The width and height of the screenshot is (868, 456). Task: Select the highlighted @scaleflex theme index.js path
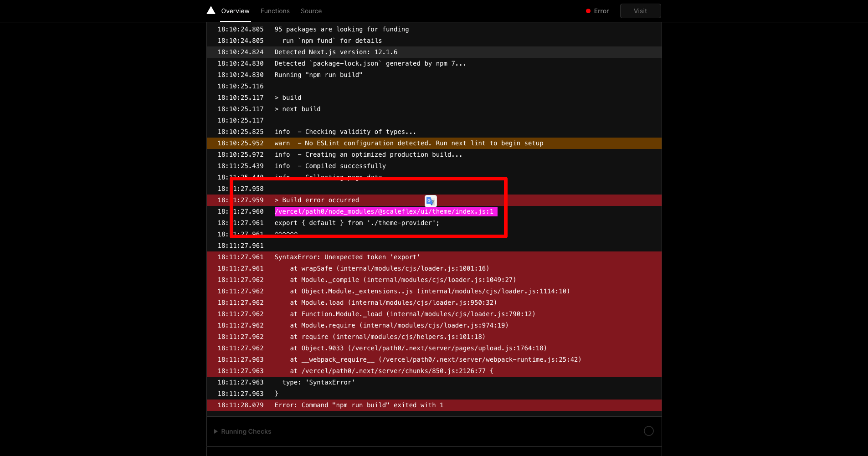pyautogui.click(x=385, y=211)
